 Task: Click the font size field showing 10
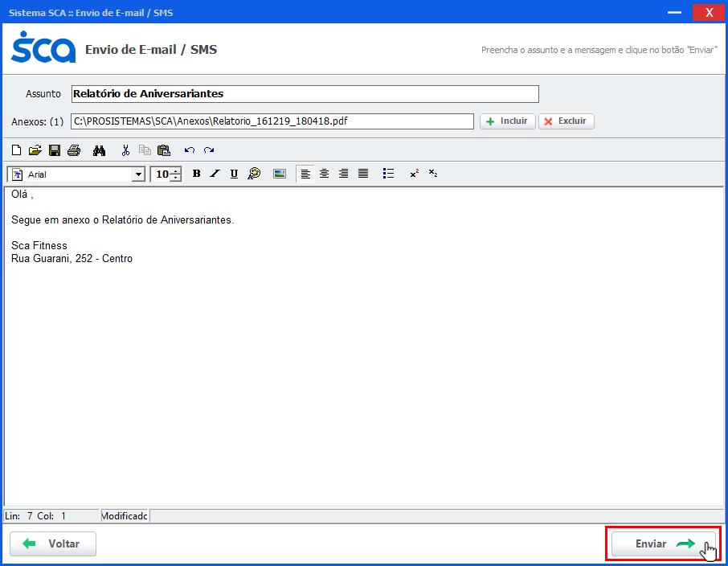(162, 174)
